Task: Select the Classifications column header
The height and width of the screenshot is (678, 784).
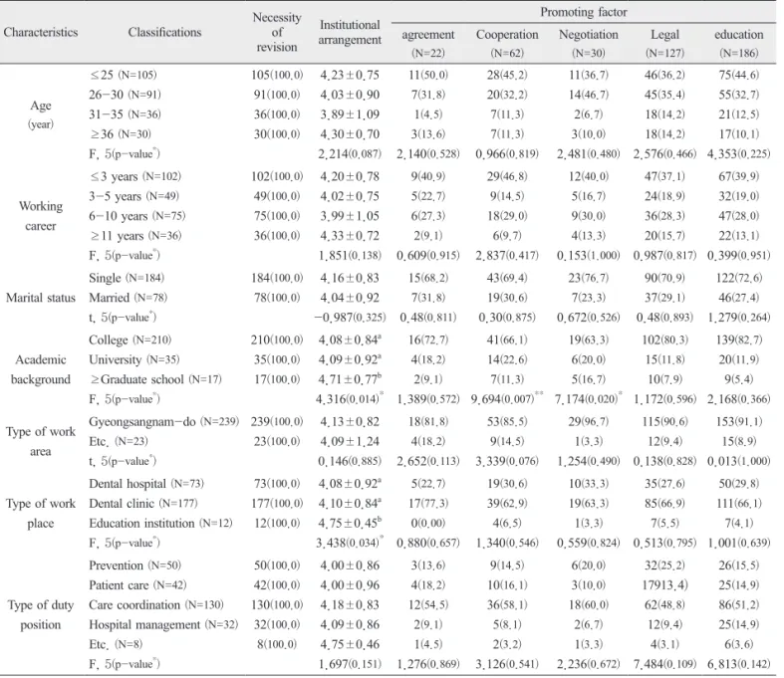Action: coord(164,33)
